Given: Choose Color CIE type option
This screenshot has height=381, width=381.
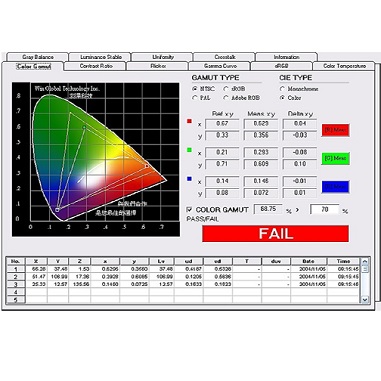Looking at the screenshot, I should point(282,98).
